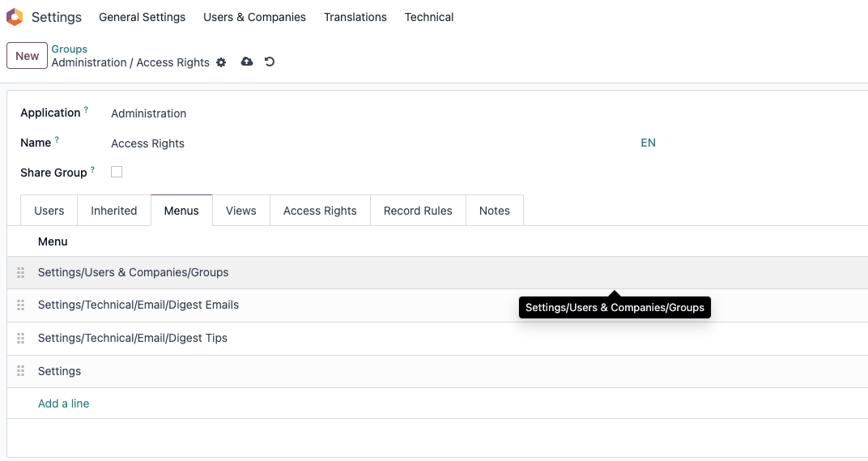Click the EN translation button
This screenshot has width=868, height=461.
tap(649, 143)
